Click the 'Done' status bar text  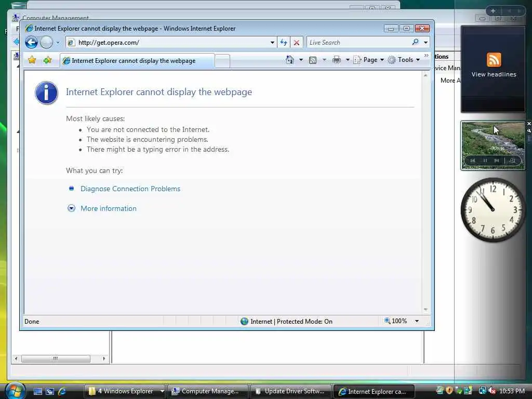click(32, 321)
